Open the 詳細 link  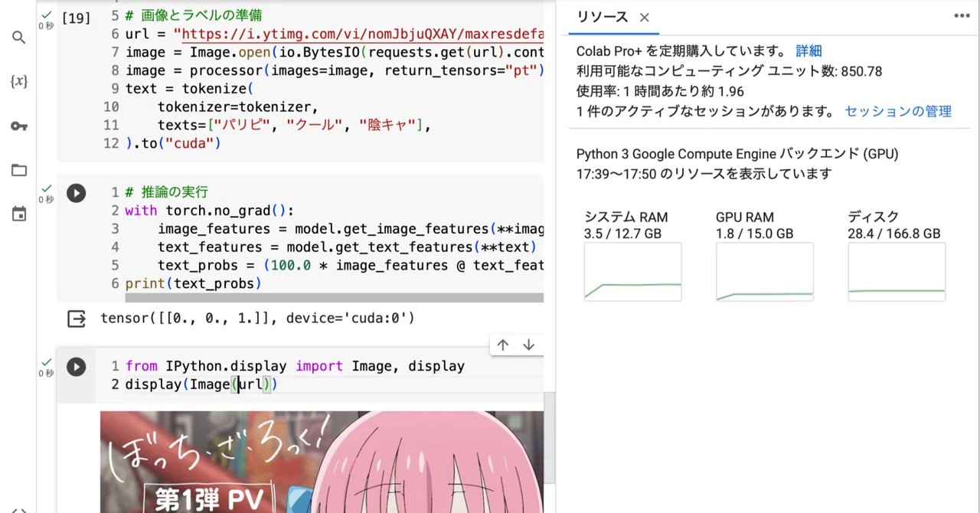tap(808, 51)
